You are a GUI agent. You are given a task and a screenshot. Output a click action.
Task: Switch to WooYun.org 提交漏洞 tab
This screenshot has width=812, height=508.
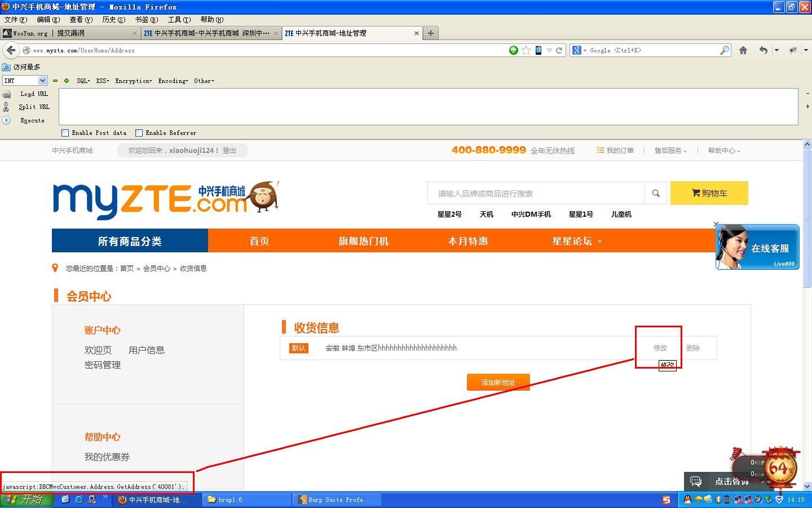click(70, 33)
